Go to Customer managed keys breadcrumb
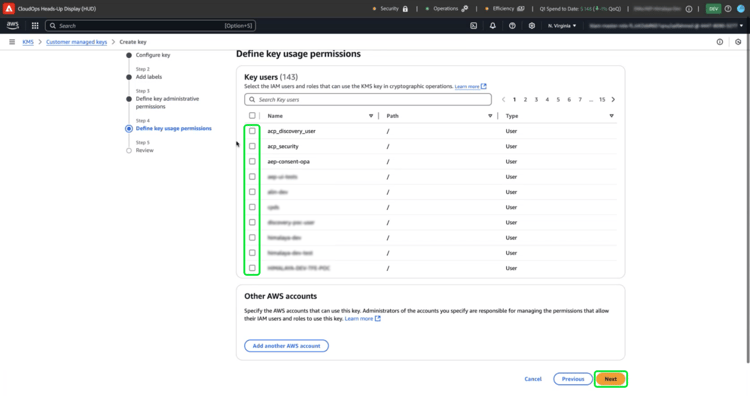 (x=77, y=42)
